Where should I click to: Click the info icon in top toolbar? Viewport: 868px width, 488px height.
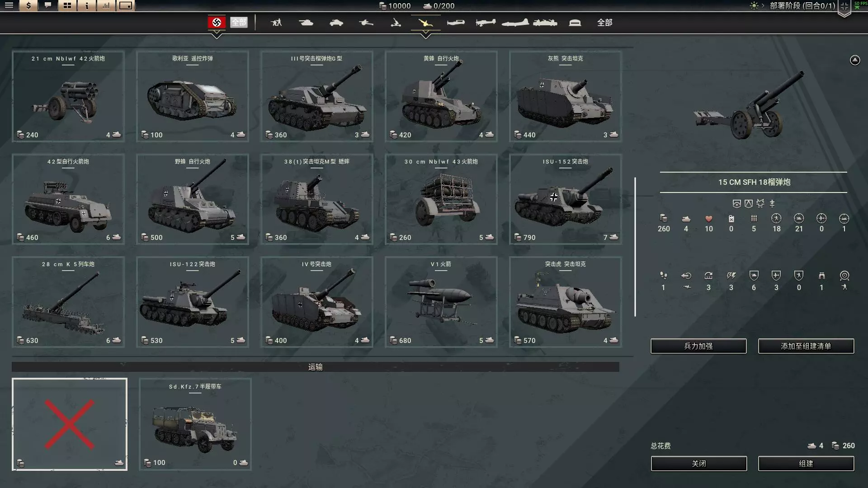(86, 5)
